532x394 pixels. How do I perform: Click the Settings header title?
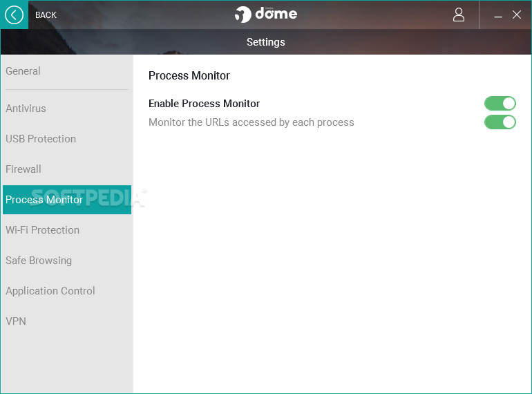point(266,42)
